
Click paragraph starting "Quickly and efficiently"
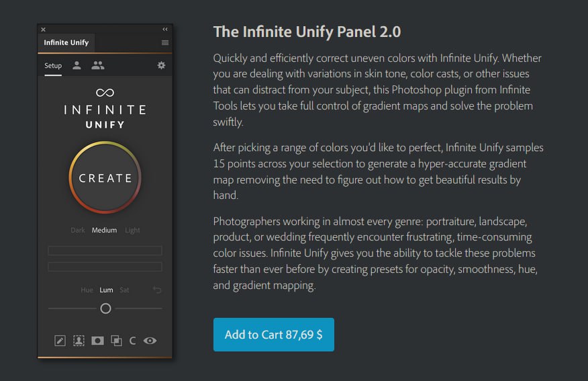click(377, 90)
